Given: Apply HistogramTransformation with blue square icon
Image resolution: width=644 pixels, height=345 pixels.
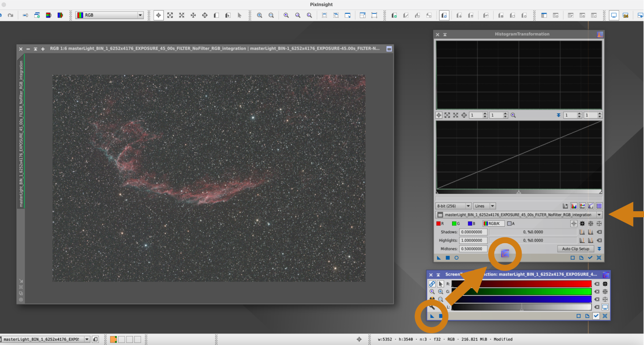Looking at the screenshot, I should click(447, 258).
